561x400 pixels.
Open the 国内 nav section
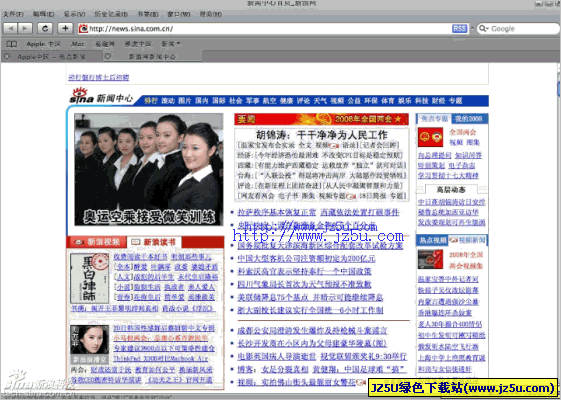coord(201,101)
